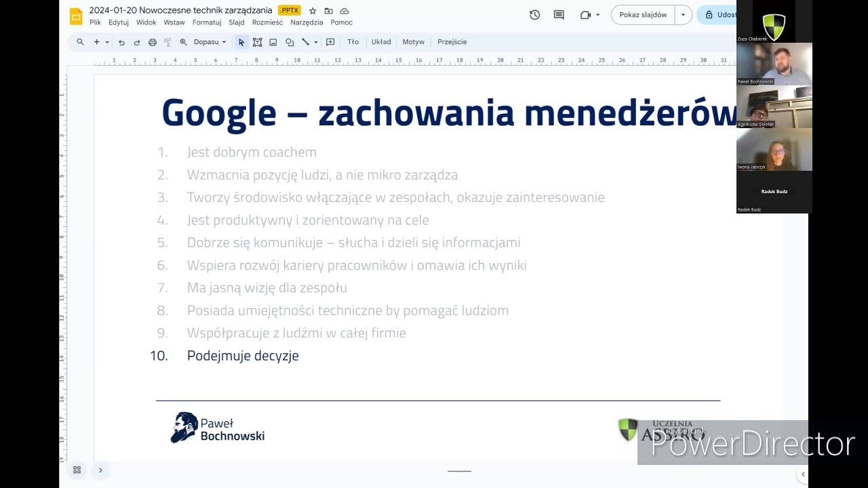This screenshot has width=868, height=488.
Task: Click Przejście transition button
Action: (x=452, y=42)
